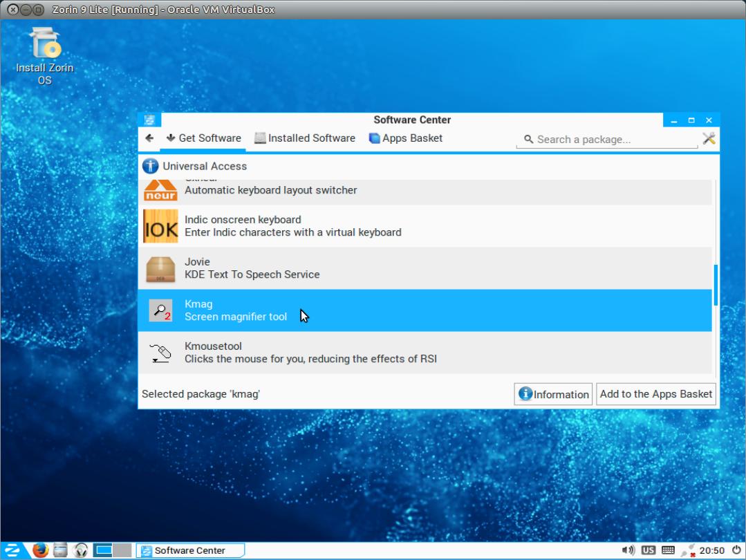Click the Kmousetool mouse icon
This screenshot has width=746, height=560.
coord(160,353)
